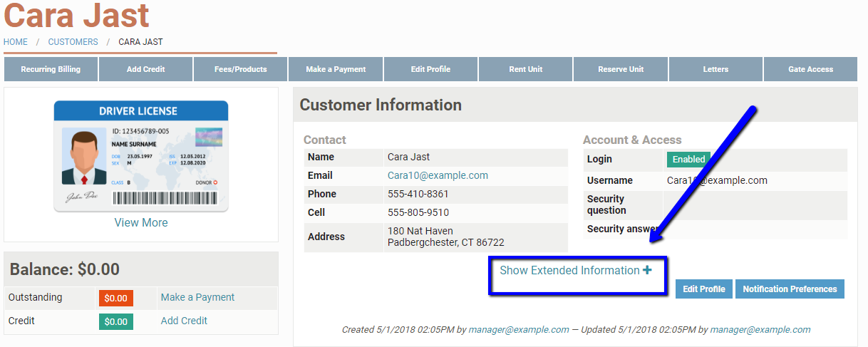Open the Recurring Billing page

51,69
